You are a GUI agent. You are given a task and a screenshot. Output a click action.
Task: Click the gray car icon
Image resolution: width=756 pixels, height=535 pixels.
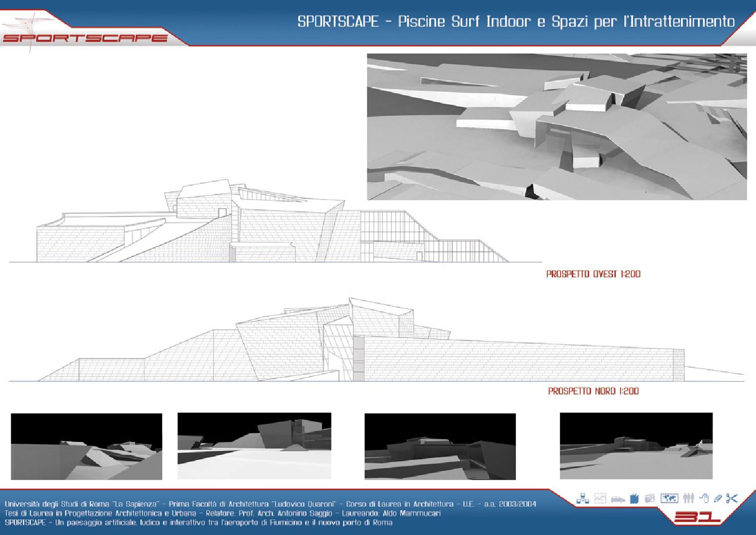pos(618,499)
